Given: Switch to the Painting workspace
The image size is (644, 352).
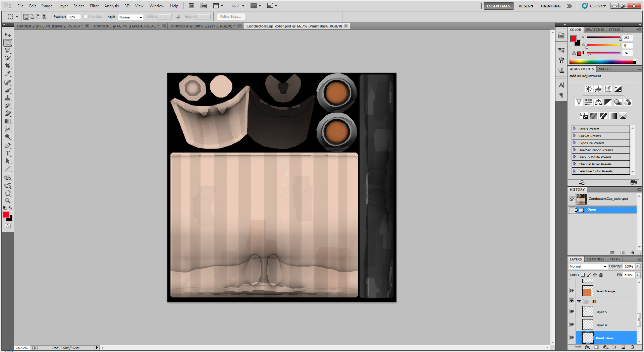Looking at the screenshot, I should pos(550,6).
